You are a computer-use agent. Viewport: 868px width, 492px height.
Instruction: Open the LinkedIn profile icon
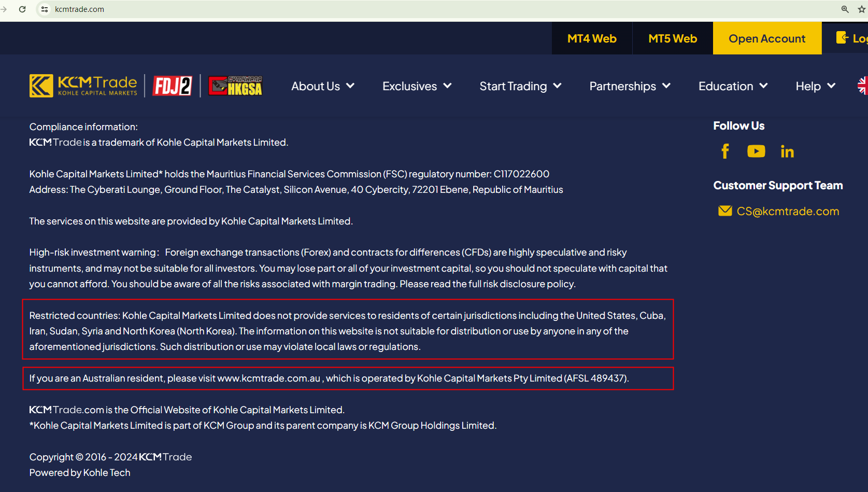click(787, 151)
